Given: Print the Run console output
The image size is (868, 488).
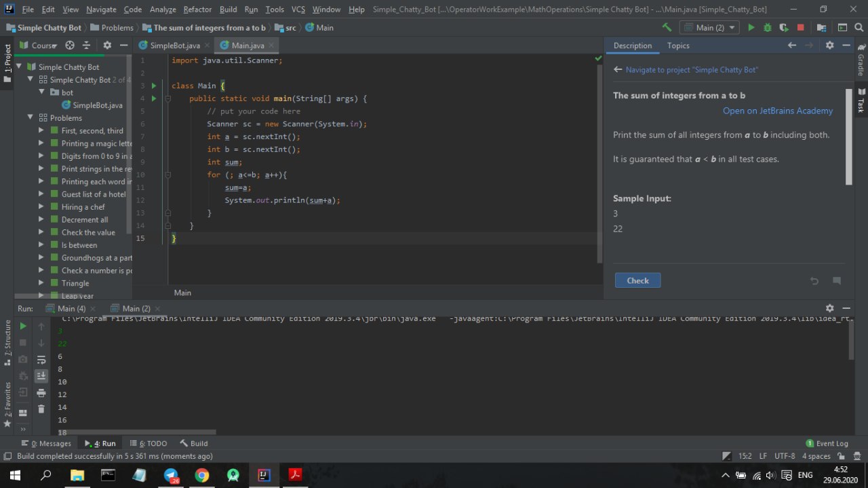Looking at the screenshot, I should coord(41,392).
